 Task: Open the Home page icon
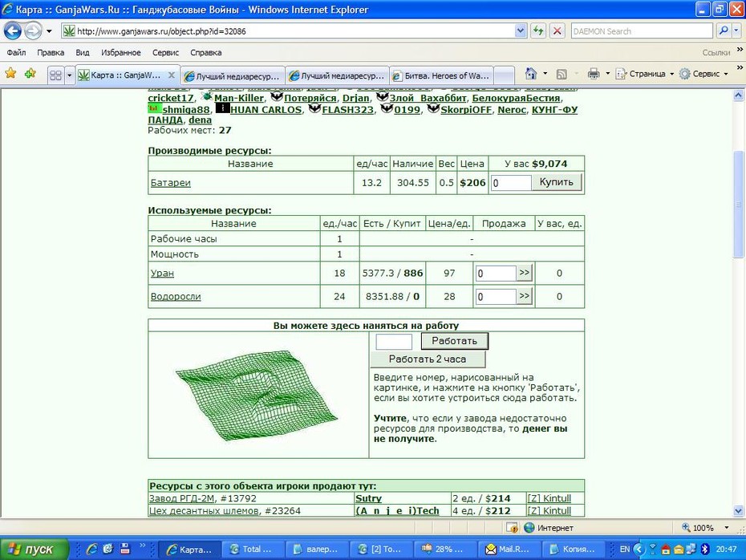pyautogui.click(x=531, y=74)
